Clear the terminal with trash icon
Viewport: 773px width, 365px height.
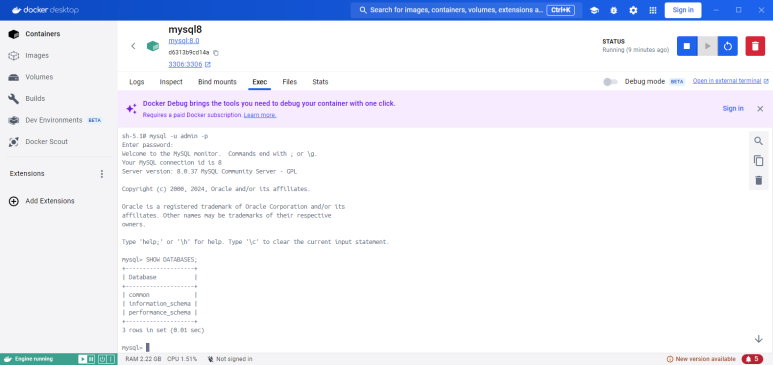point(758,181)
